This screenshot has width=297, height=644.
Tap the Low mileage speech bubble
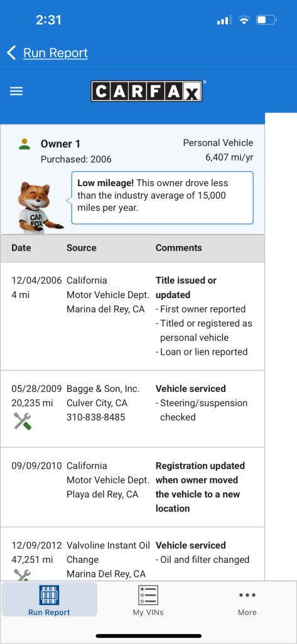[163, 197]
